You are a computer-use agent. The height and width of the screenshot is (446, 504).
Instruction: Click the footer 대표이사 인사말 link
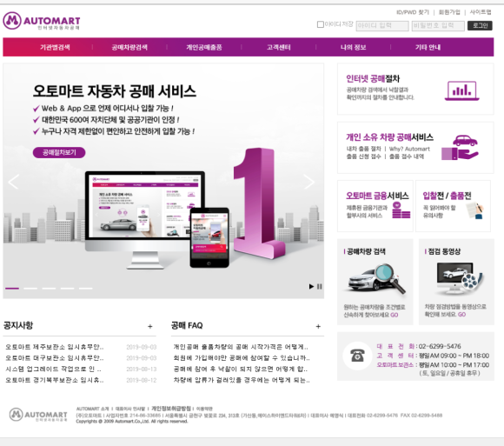tap(130, 409)
